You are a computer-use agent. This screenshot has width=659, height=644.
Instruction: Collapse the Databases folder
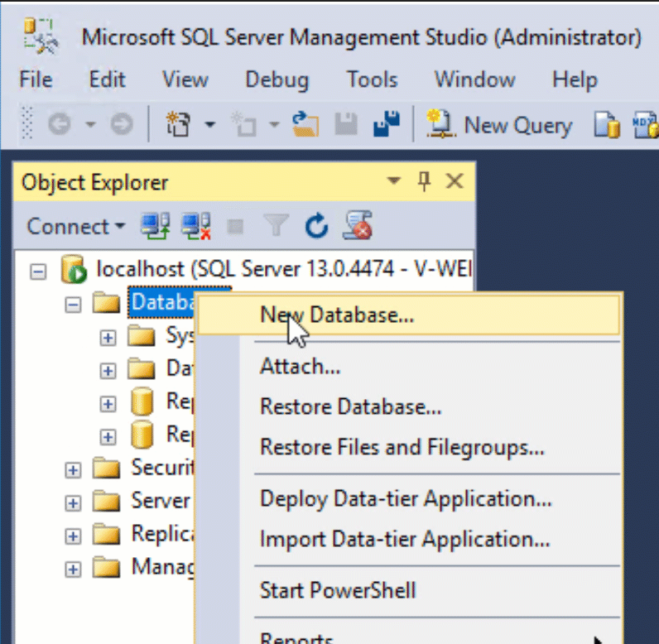[x=73, y=305]
